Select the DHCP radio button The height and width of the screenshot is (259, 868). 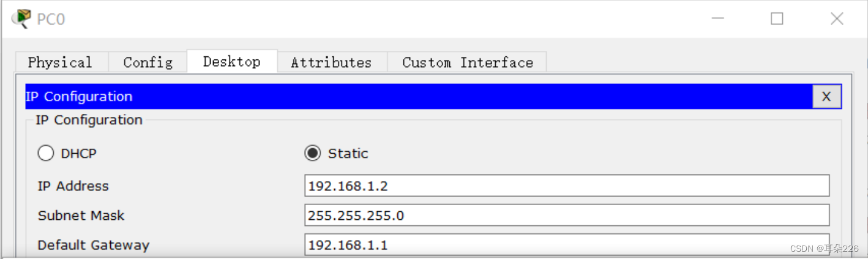pyautogui.click(x=46, y=153)
